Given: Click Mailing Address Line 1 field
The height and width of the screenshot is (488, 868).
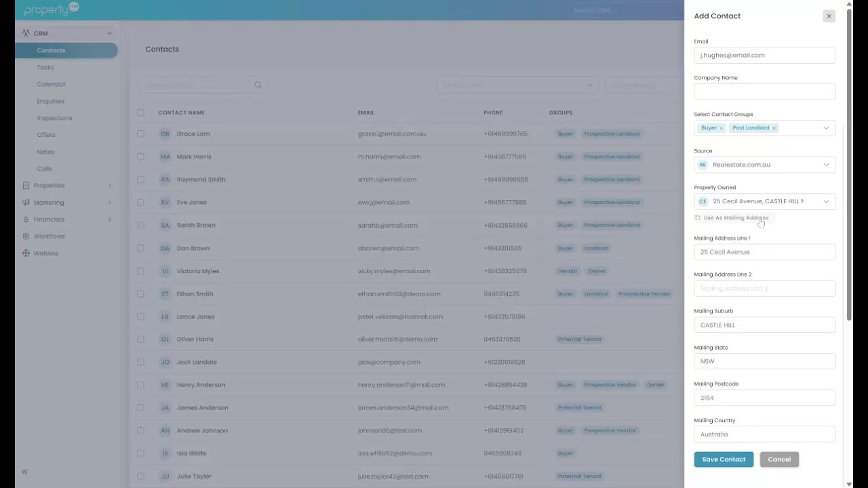Looking at the screenshot, I should click(764, 252).
